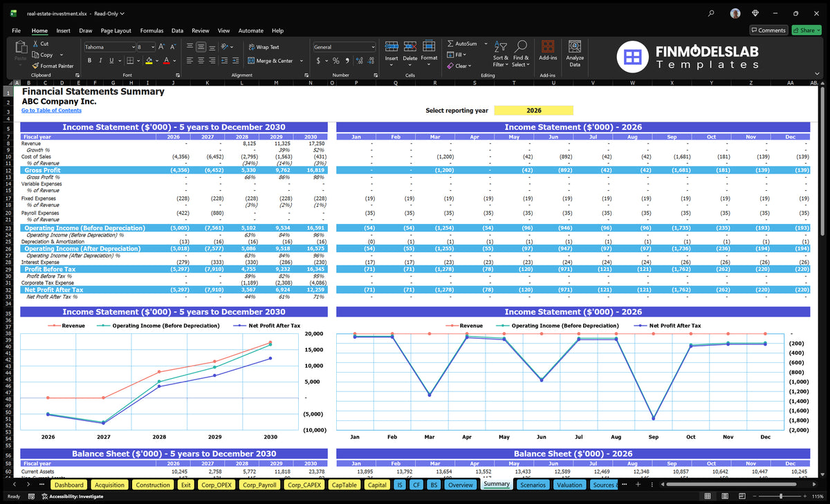Click the Align Right icon

point(212,60)
